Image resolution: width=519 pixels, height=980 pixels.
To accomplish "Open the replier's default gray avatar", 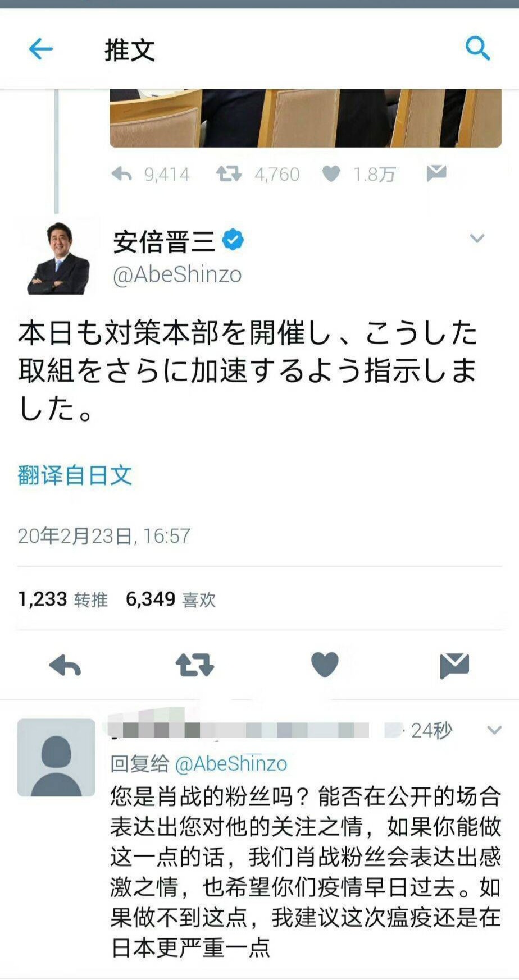I will click(56, 757).
